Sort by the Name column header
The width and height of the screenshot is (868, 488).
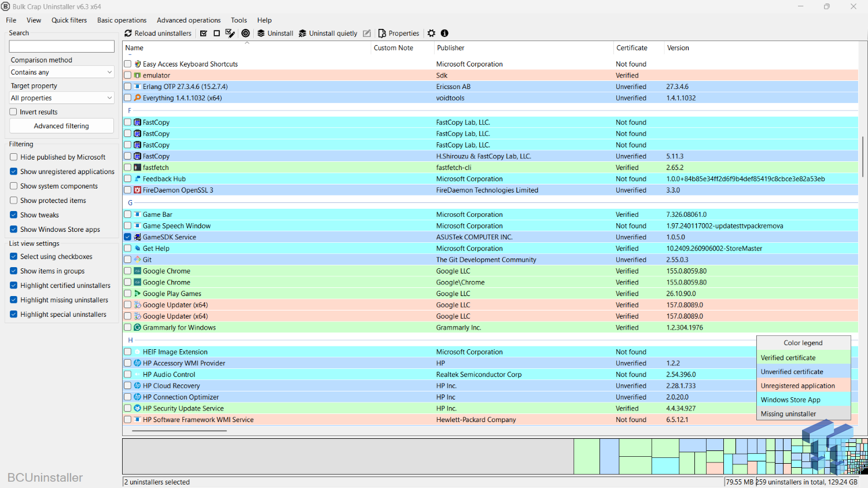pyautogui.click(x=247, y=48)
